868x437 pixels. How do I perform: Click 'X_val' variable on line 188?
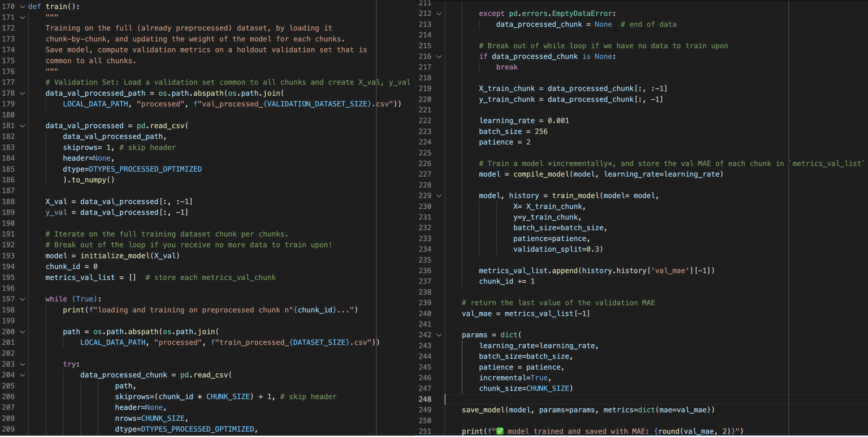coord(56,202)
